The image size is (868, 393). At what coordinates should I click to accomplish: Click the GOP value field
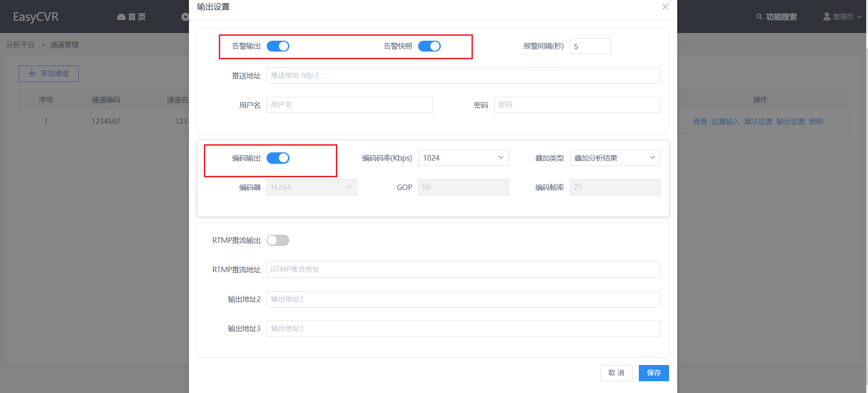[x=463, y=187]
